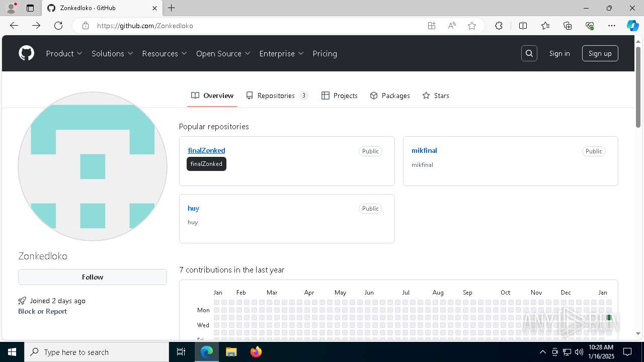Open the Pricing page
The image size is (644, 362).
tap(325, 53)
